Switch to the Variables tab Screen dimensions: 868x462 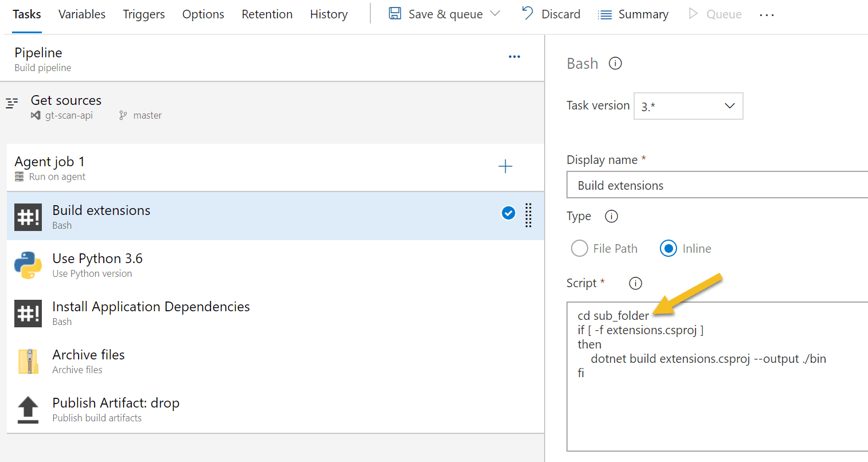click(x=81, y=14)
